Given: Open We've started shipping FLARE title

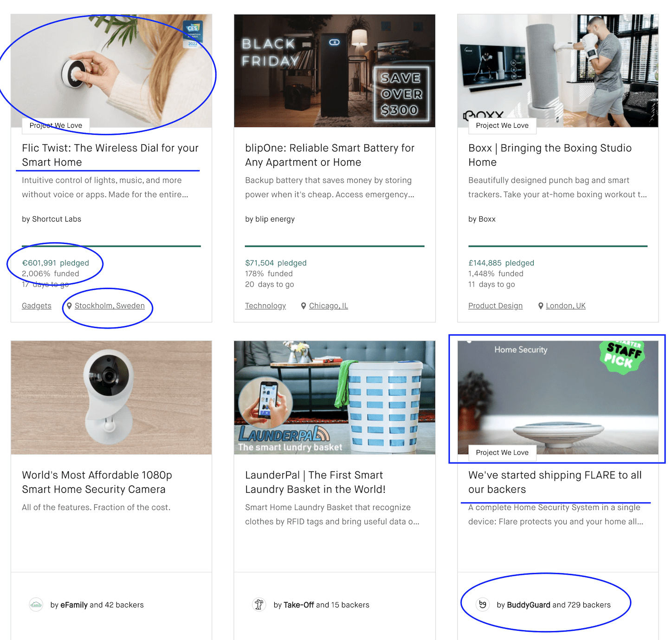Looking at the screenshot, I should click(x=555, y=482).
